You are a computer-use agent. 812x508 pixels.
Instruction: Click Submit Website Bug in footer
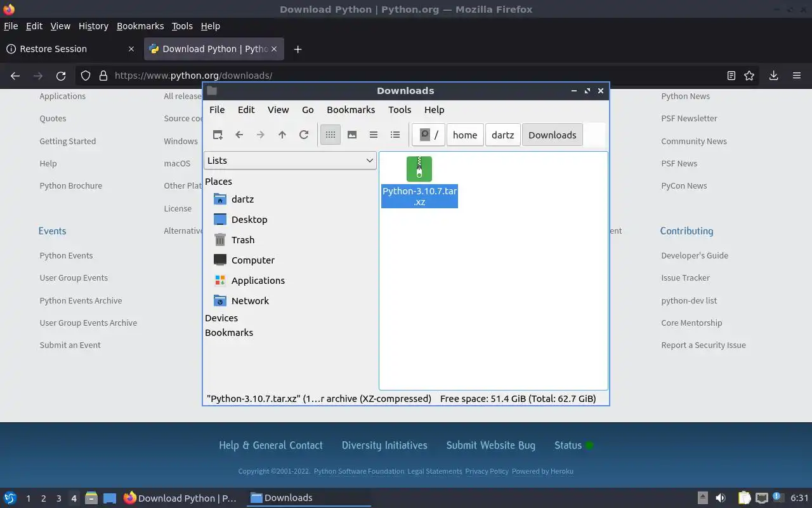click(490, 445)
